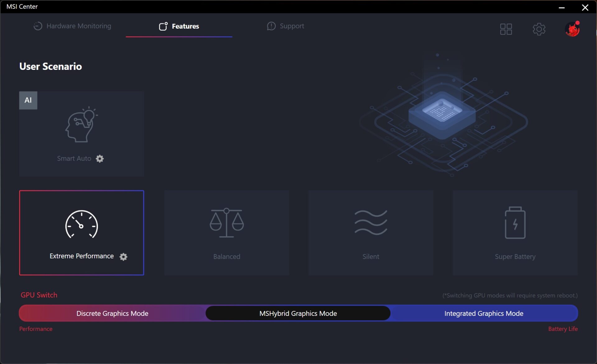The image size is (597, 364).
Task: Click the GPU Switch heading
Action: click(39, 295)
